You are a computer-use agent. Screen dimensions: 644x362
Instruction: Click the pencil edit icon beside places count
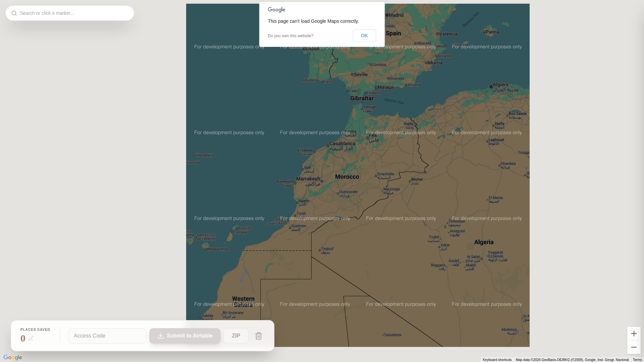point(31,339)
